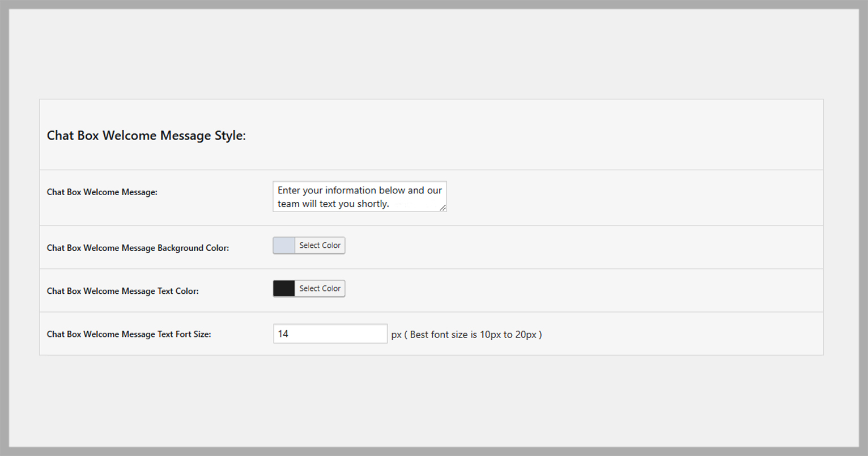The width and height of the screenshot is (868, 456).
Task: Open Select Color for message text color
Action: click(320, 289)
